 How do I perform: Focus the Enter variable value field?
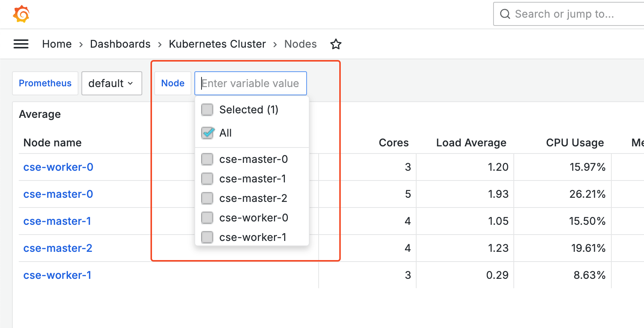pos(250,83)
